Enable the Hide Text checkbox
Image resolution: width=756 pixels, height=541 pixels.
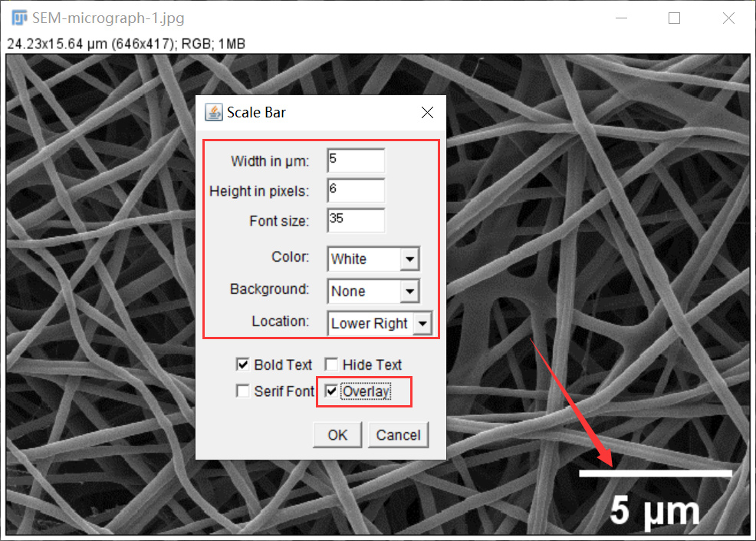(x=331, y=365)
